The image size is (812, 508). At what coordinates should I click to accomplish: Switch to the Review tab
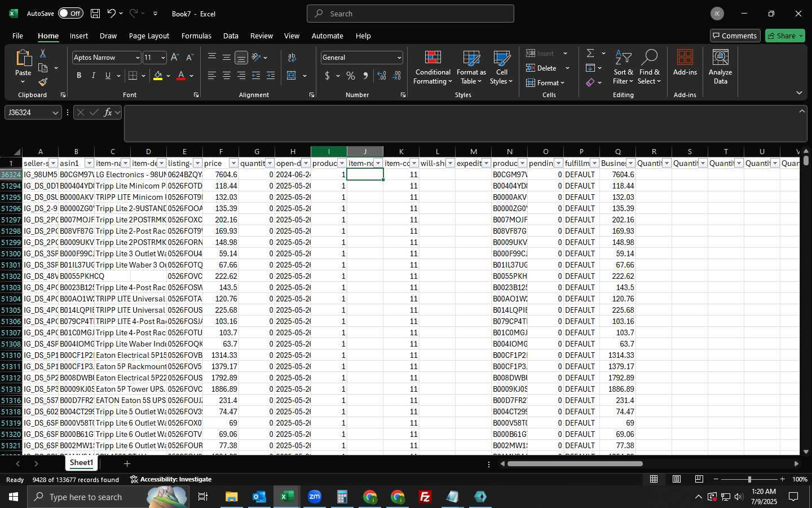[x=262, y=36]
